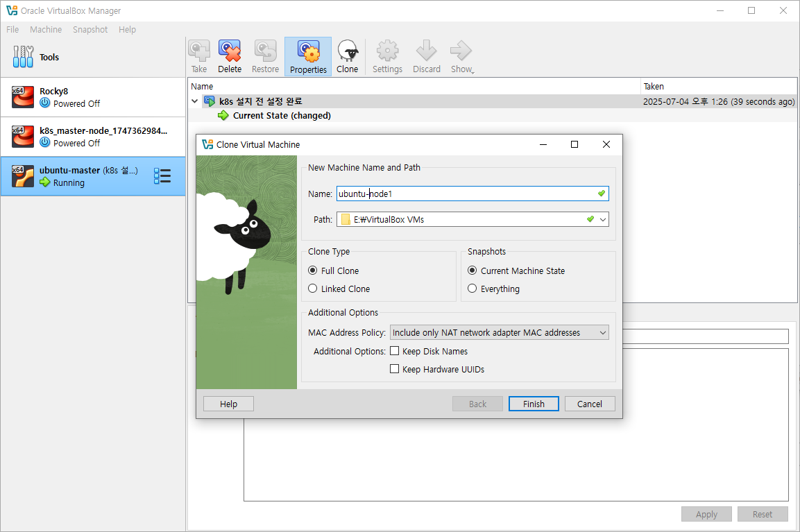
Task: Collapse the k8s snapshot tree node
Action: click(194, 101)
